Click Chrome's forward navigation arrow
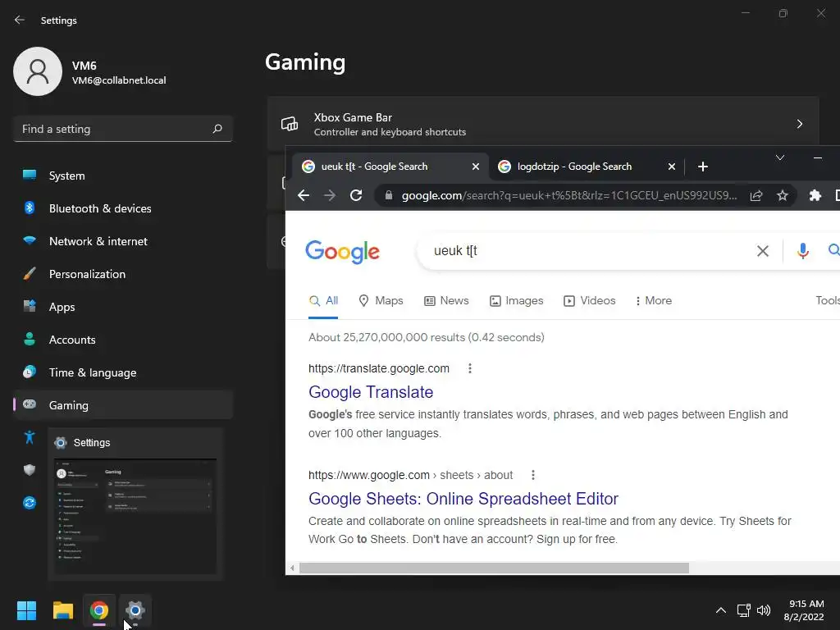The height and width of the screenshot is (630, 840). point(330,195)
